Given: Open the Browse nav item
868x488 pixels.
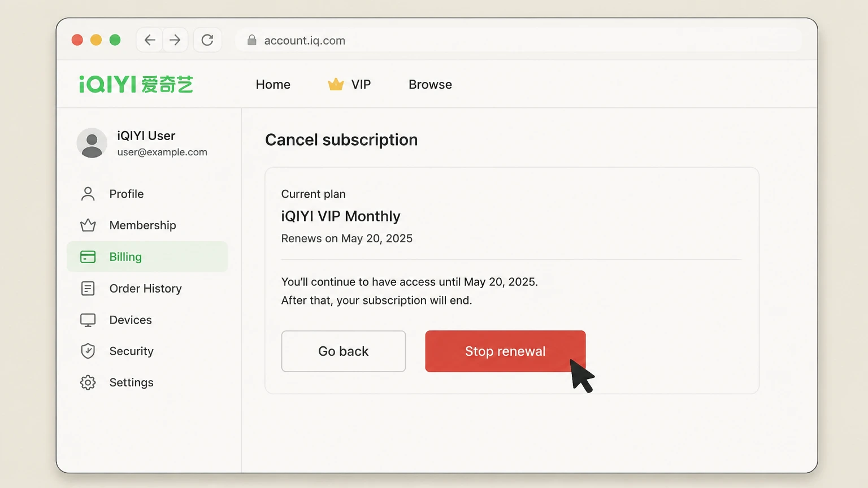Looking at the screenshot, I should click(430, 84).
